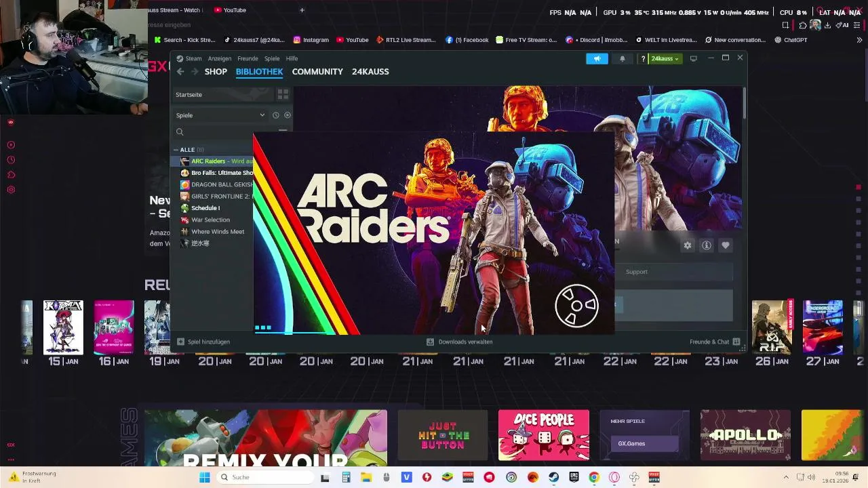The height and width of the screenshot is (488, 868).
Task: Open Steam menu in menu bar
Action: click(x=193, y=58)
